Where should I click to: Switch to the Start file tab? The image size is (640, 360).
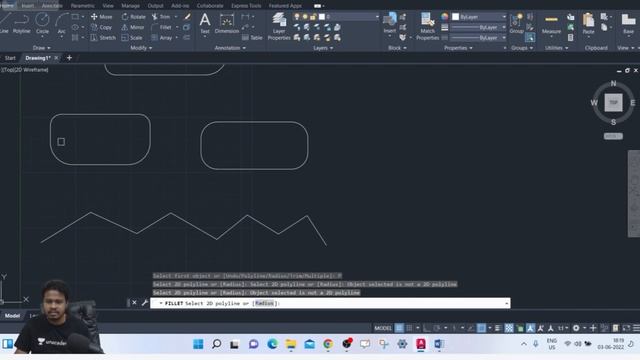pyautogui.click(x=10, y=58)
